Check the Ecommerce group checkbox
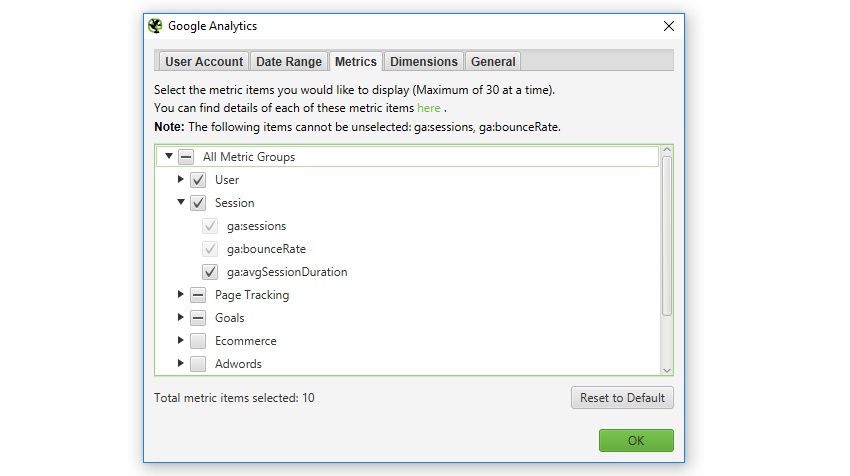850x476 pixels. (x=198, y=341)
